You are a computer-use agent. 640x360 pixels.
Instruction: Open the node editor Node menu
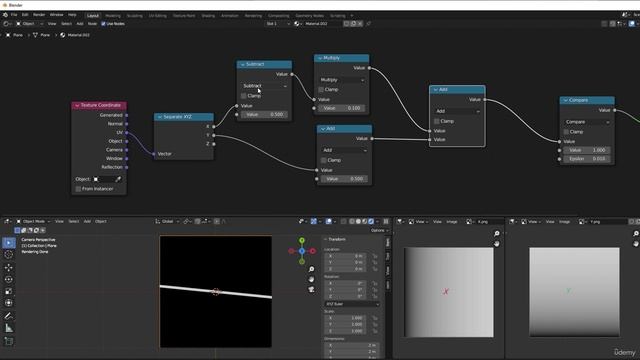tap(92, 24)
